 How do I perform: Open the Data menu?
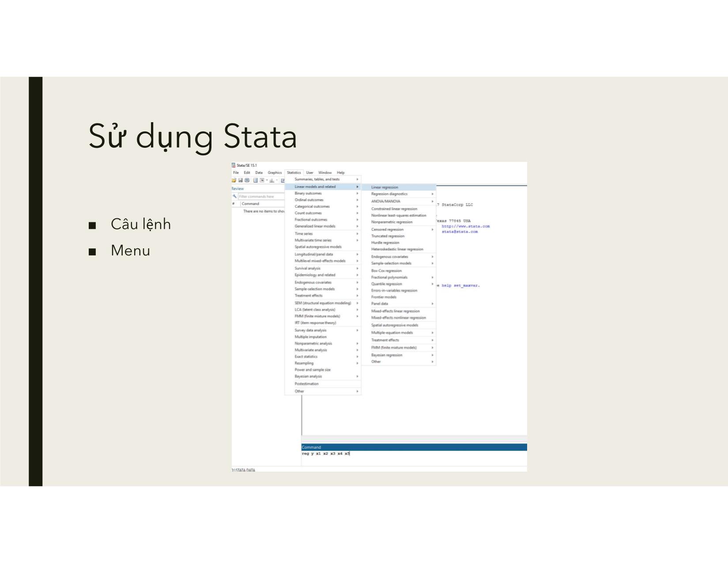259,172
